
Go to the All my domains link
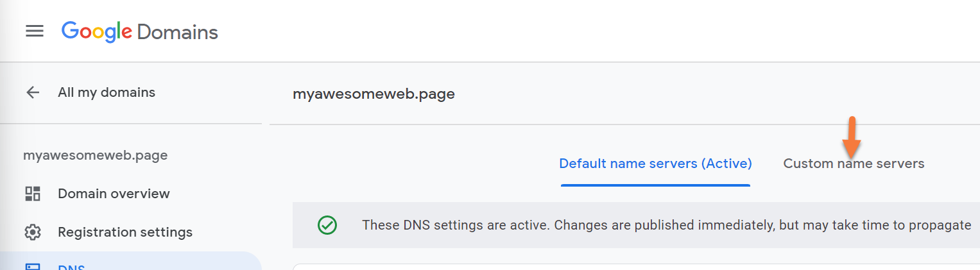point(107,92)
